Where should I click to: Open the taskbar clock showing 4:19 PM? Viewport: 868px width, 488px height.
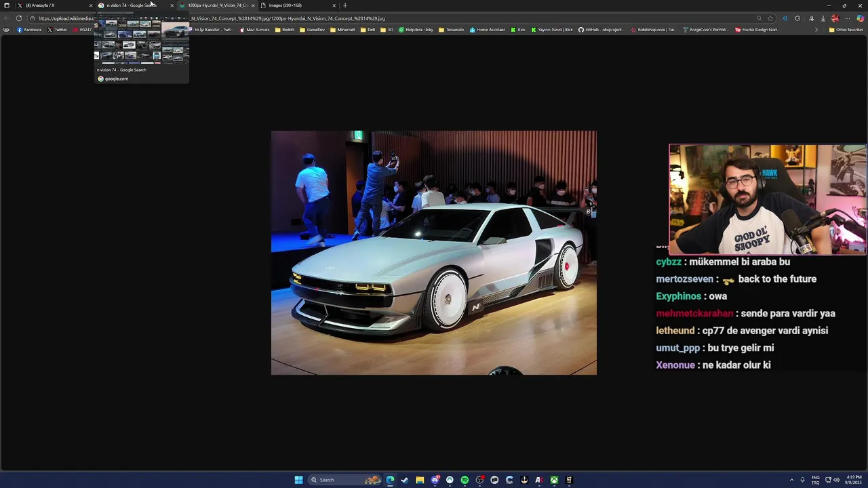coord(854,480)
